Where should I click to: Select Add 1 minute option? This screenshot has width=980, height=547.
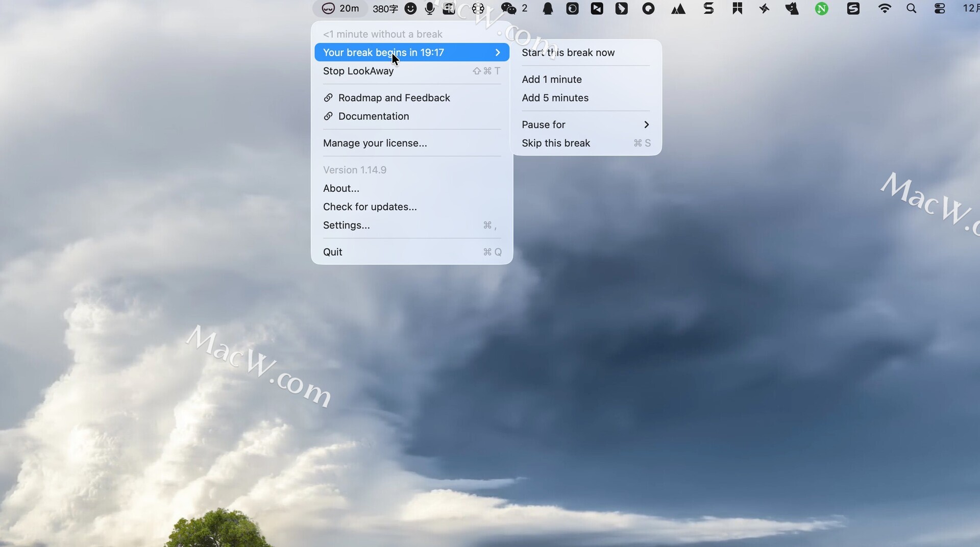(552, 80)
